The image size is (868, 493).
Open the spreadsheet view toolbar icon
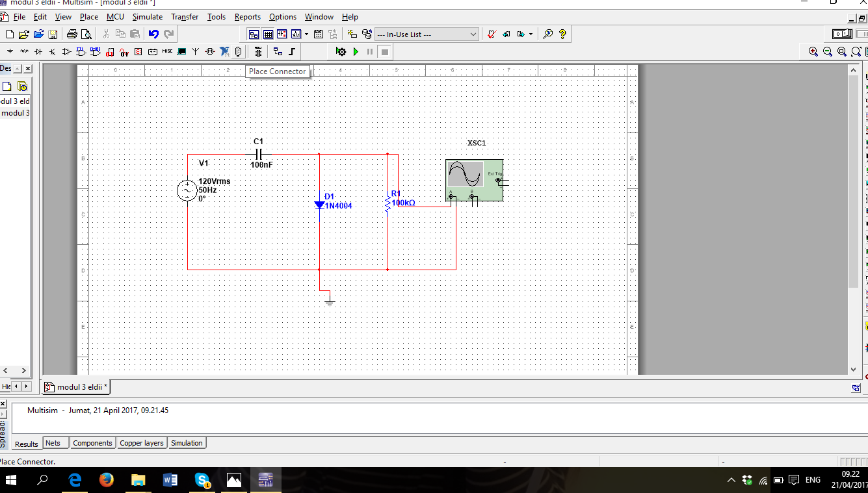[x=268, y=34]
